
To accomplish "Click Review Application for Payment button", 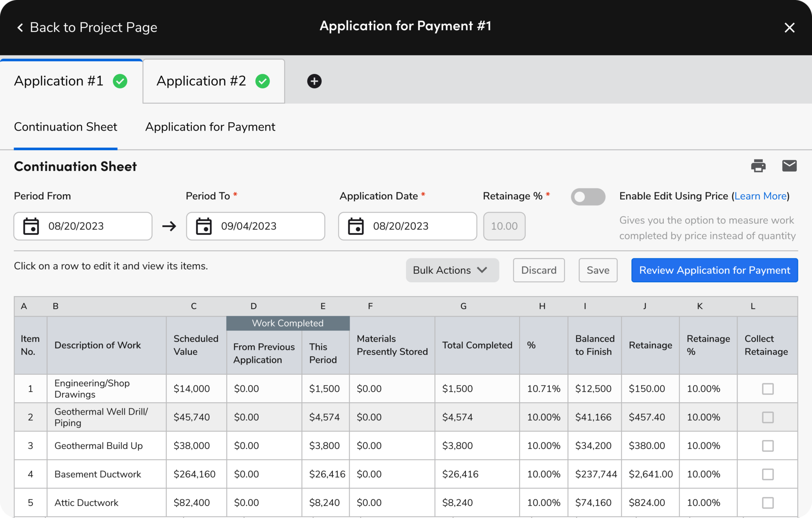I will click(714, 270).
